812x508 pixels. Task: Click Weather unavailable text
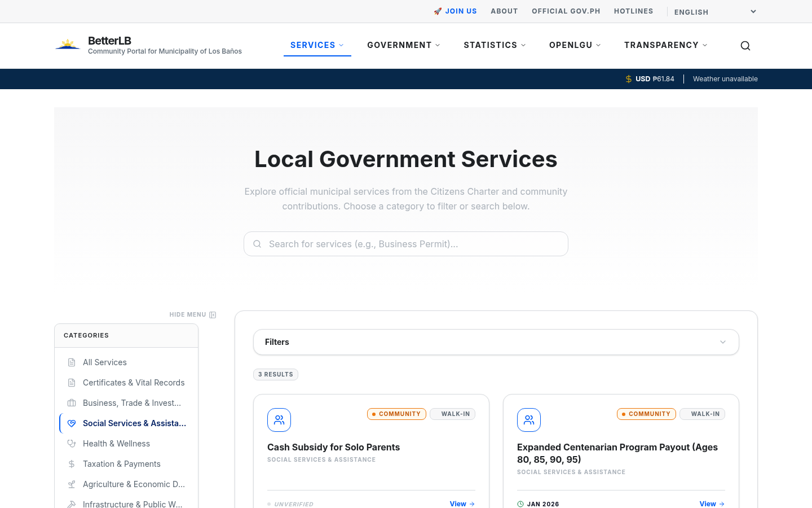pyautogui.click(x=725, y=79)
